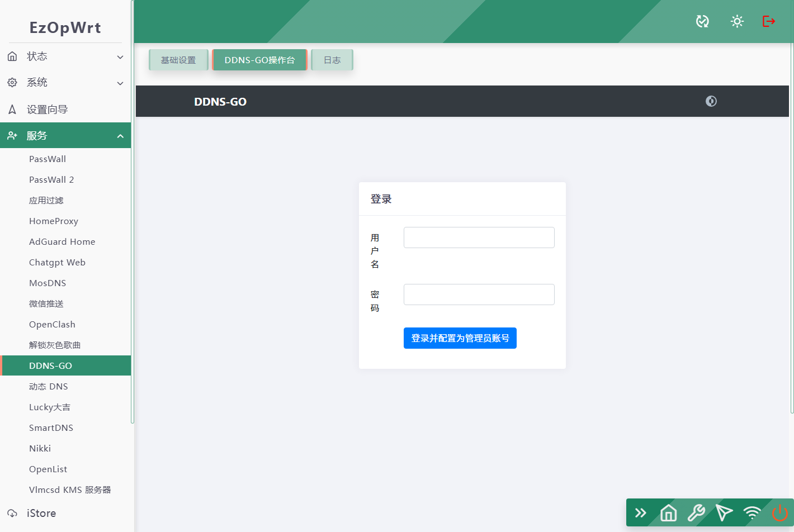Collapse the 服务 menu chevron

pyautogui.click(x=120, y=136)
